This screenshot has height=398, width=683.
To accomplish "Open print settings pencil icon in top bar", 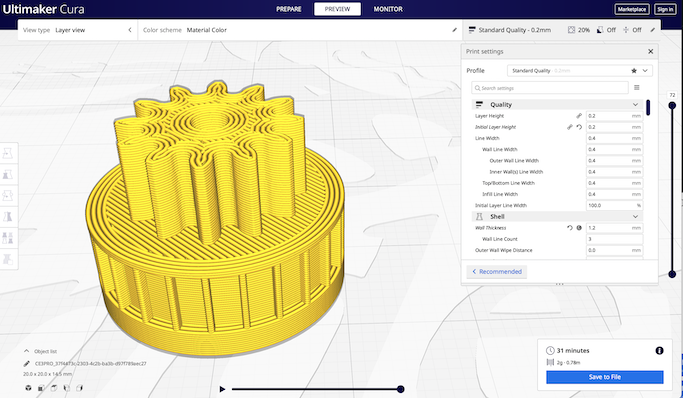I will 653,30.
